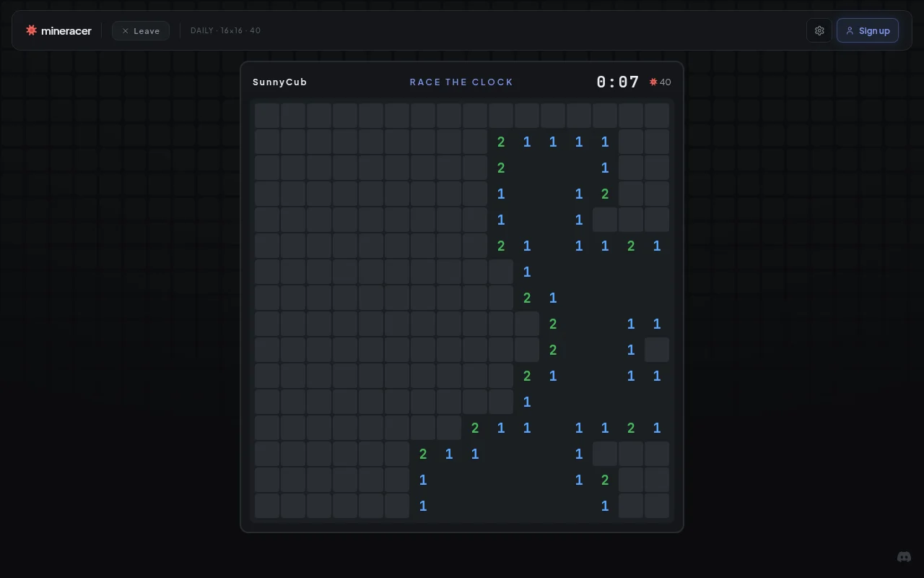Image resolution: width=924 pixels, height=578 pixels.
Task: Click the mineracer brand name text
Action: [x=66, y=30]
